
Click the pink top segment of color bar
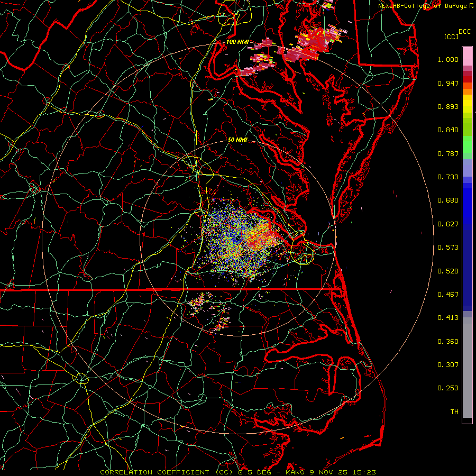click(x=467, y=57)
